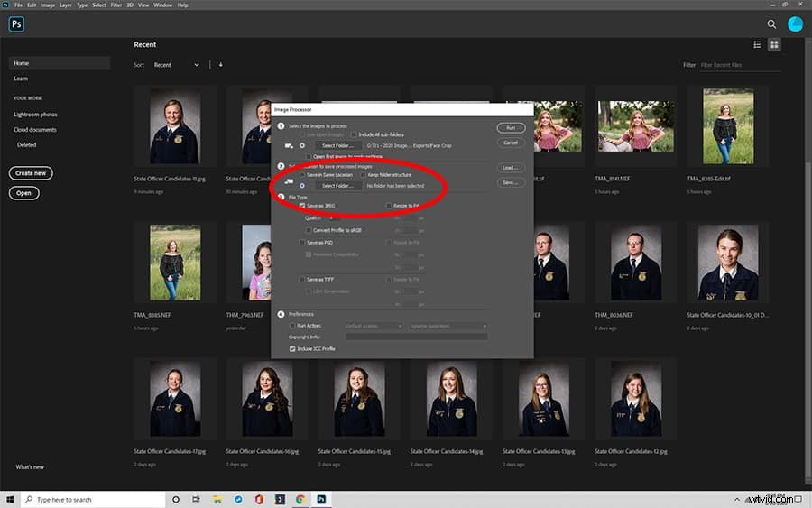This screenshot has height=508, width=812.
Task: Open the Layer menu
Action: 66,5
